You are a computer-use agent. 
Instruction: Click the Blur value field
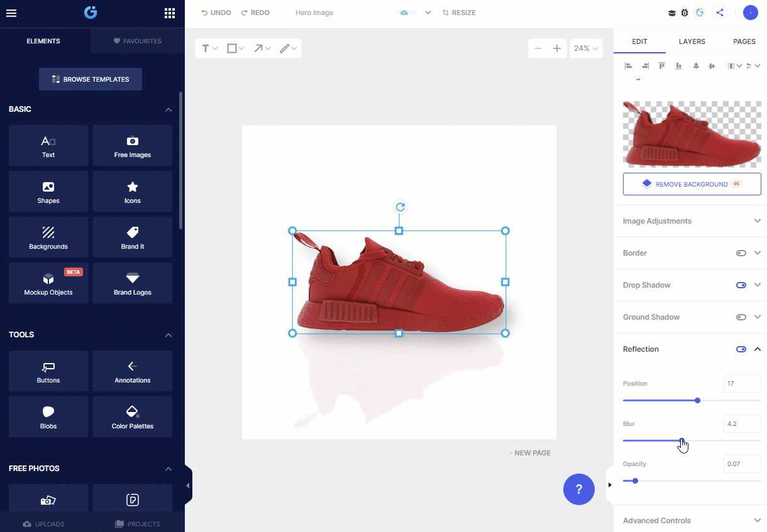tap(742, 423)
